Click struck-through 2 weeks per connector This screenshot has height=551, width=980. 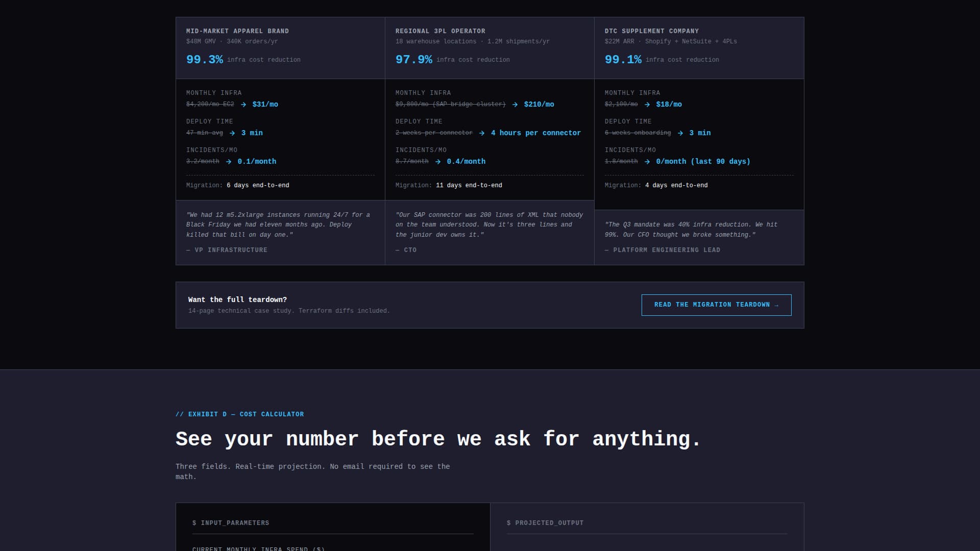point(434,133)
